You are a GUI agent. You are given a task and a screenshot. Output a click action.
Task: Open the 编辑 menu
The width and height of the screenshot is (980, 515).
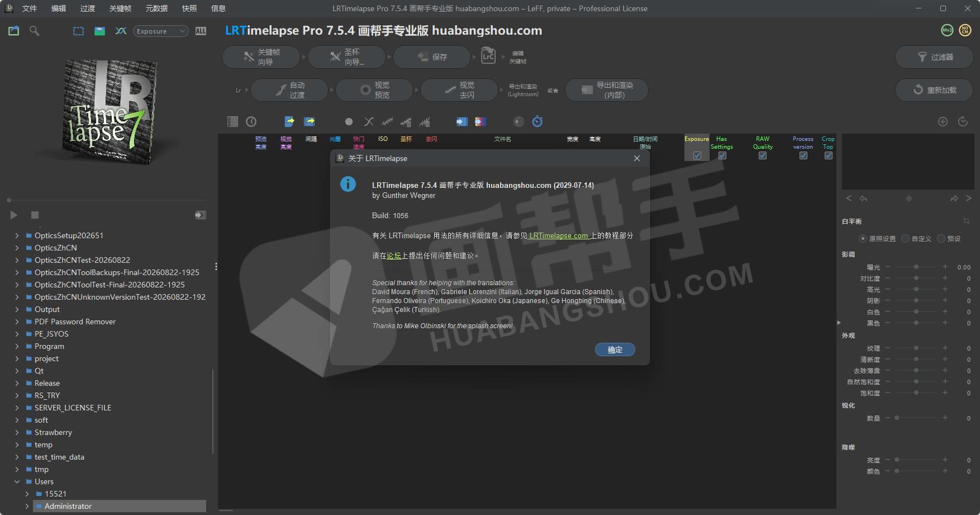pos(59,8)
